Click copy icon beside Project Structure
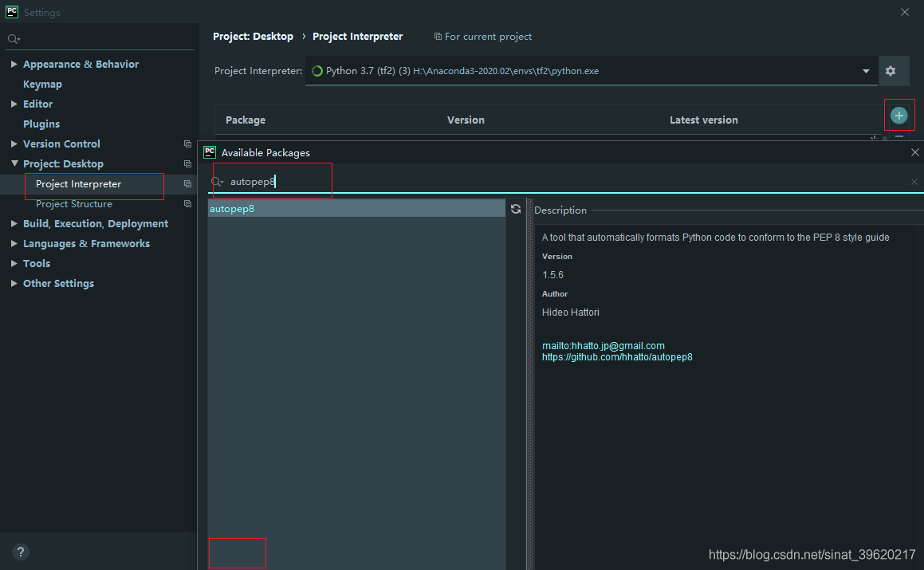The image size is (924, 570). (187, 204)
